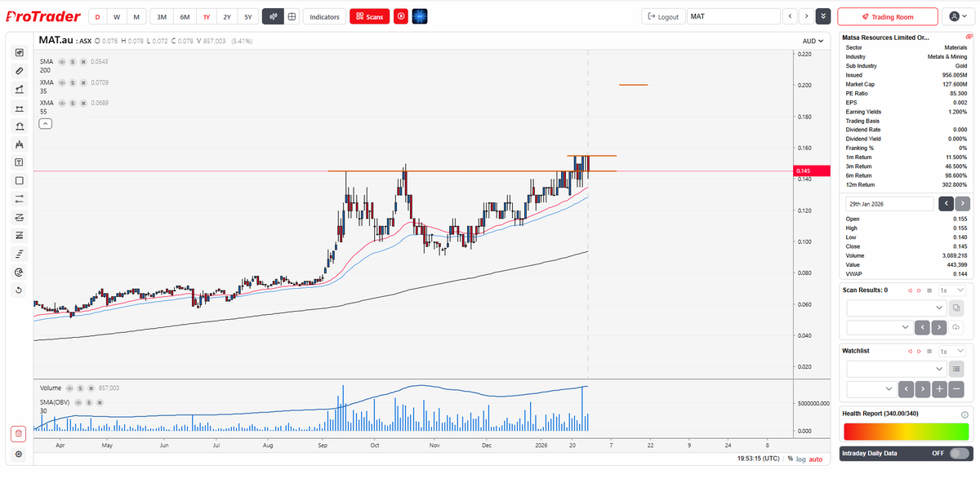Screen dimensions: 980x483
Task: Select the rectangle shape tool
Action: coord(19,180)
